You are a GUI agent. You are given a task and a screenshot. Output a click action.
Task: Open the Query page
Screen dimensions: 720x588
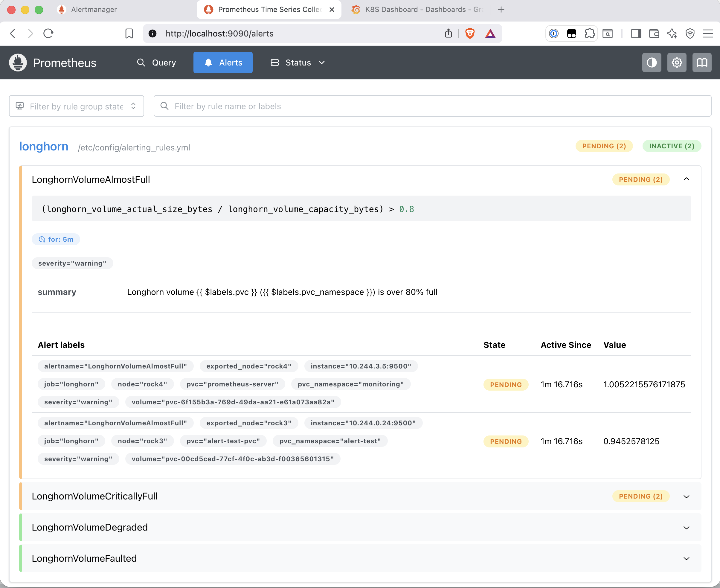pos(156,63)
